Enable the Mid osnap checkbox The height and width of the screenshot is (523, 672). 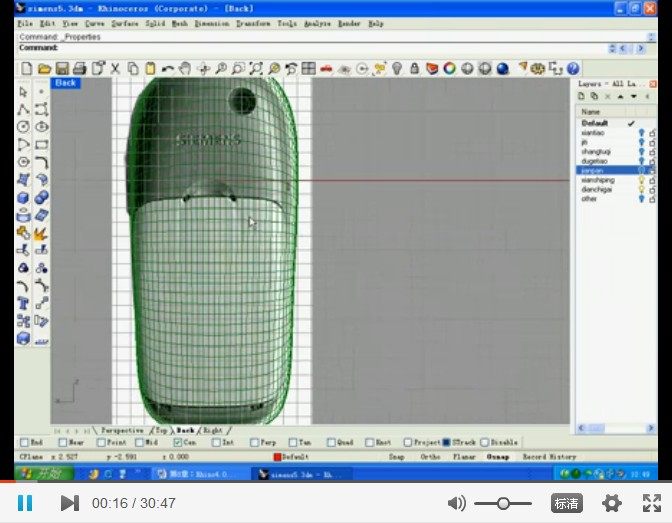(x=140, y=442)
